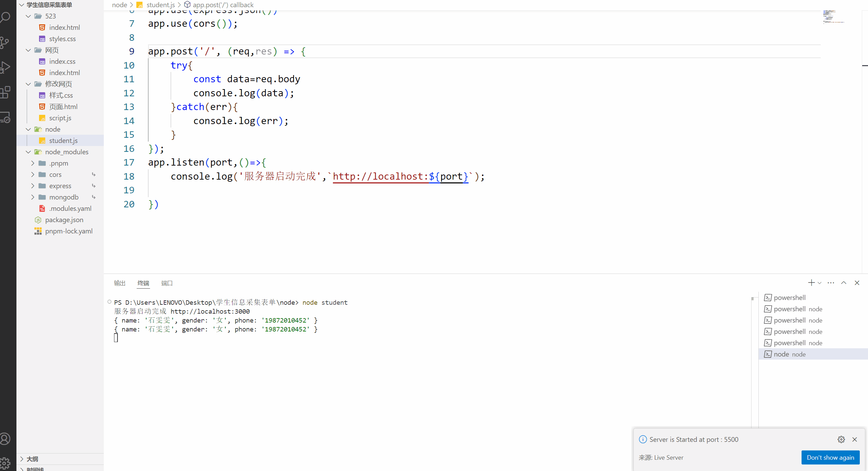Maximize the terminal panel with the chevron-up icon
This screenshot has width=868, height=471.
844,283
